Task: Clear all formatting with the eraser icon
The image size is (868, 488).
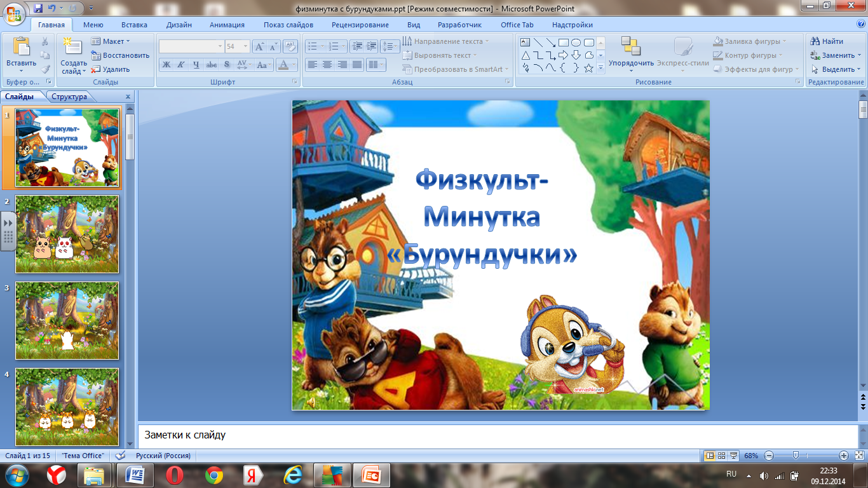Action: [x=290, y=46]
